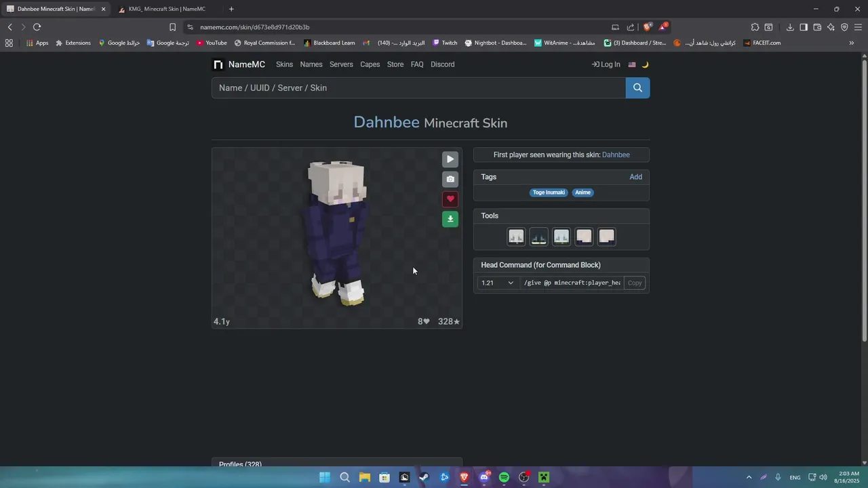Click the 328 star count
Image resolution: width=868 pixels, height=488 pixels.
(x=449, y=321)
